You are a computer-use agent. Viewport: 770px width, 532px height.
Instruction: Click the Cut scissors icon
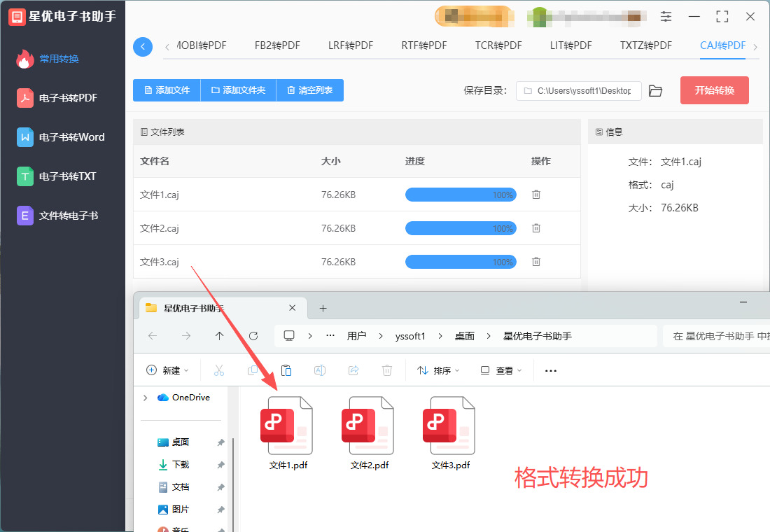219,370
